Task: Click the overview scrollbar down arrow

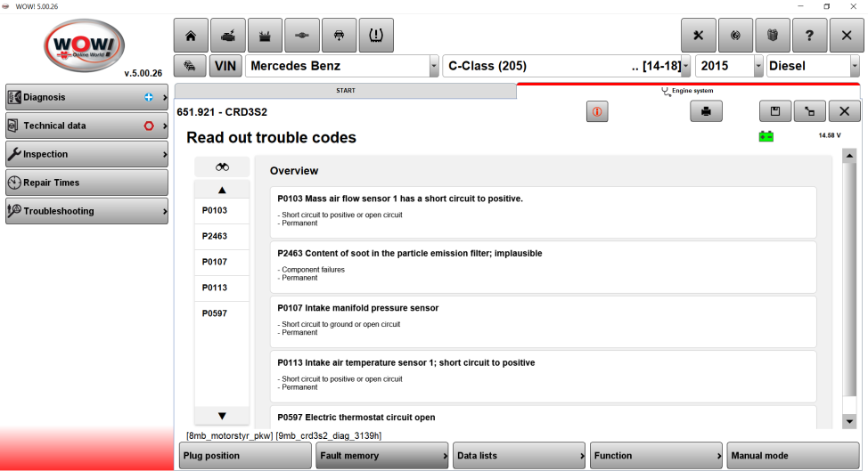Action: tap(849, 421)
